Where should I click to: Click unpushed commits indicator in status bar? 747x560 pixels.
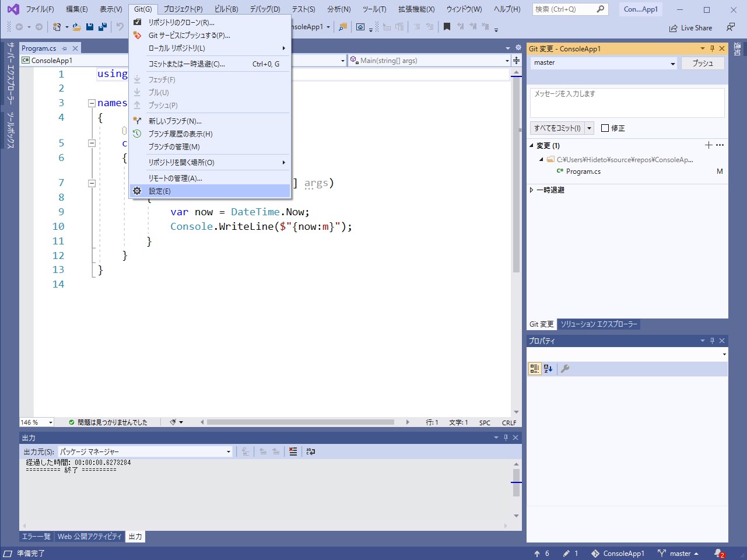[542, 554]
